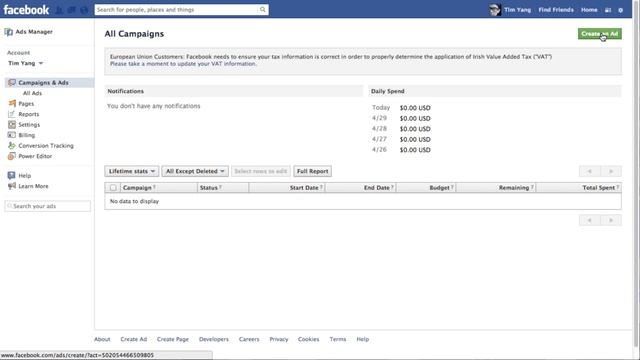Open Learn More in sidebar
The height and width of the screenshot is (360, 640).
(33, 186)
